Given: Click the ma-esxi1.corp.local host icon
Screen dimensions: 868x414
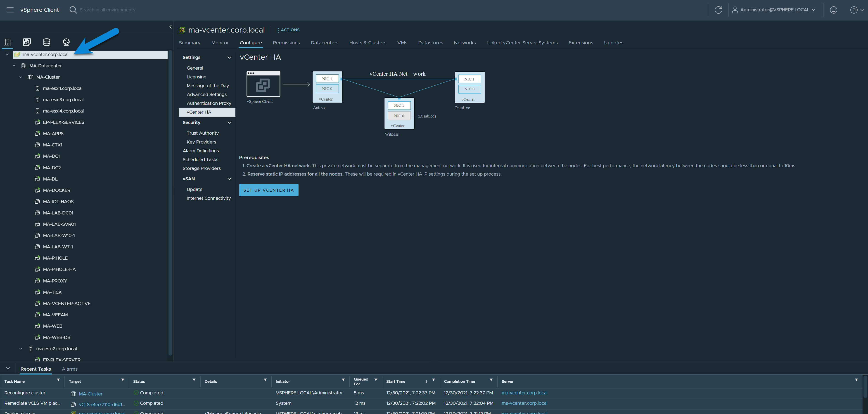Looking at the screenshot, I should (37, 89).
